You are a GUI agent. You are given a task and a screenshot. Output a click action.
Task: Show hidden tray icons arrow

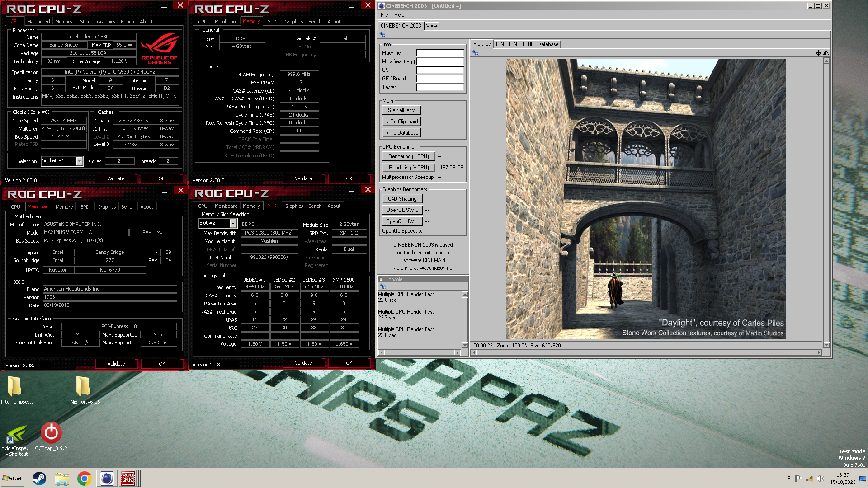[789, 478]
